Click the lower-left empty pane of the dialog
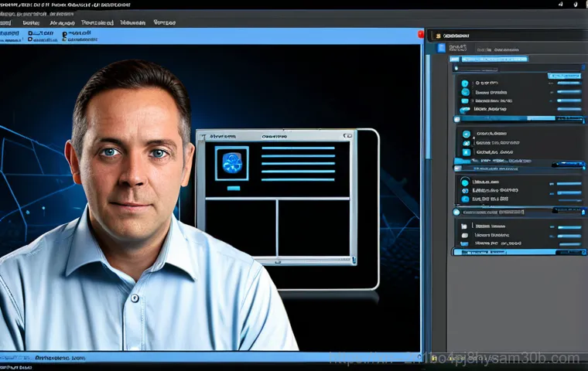Viewport: 588px width, 371px height. pyautogui.click(x=241, y=228)
